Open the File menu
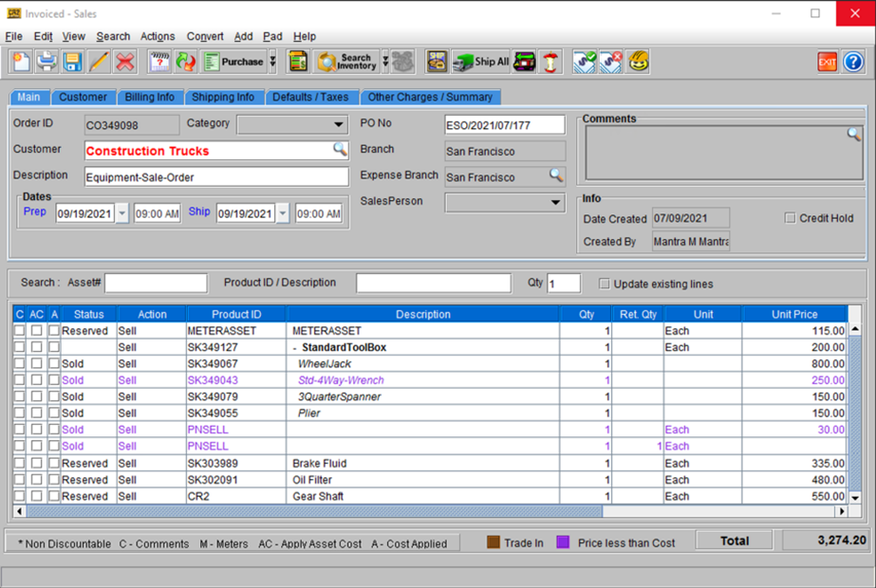876x588 pixels. (13, 36)
